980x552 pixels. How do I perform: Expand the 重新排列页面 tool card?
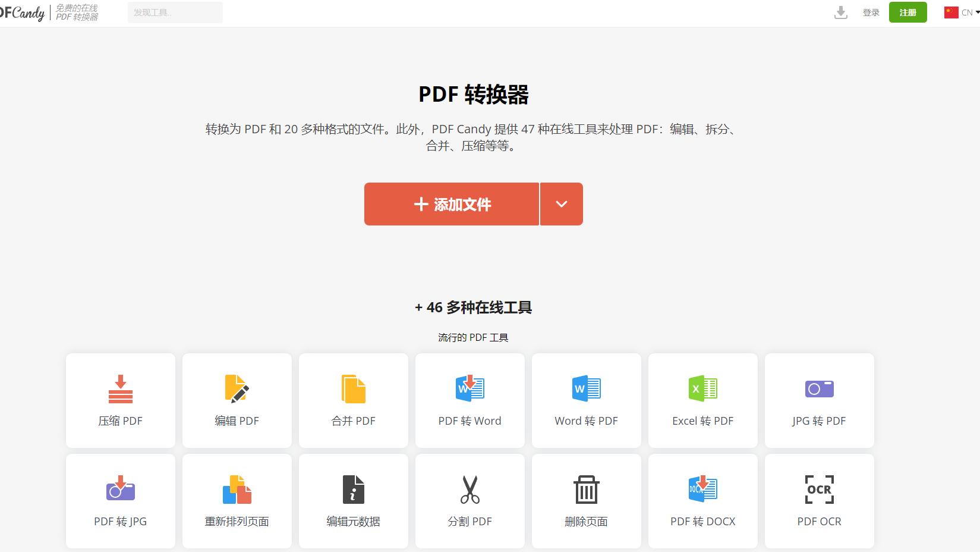coord(237,501)
